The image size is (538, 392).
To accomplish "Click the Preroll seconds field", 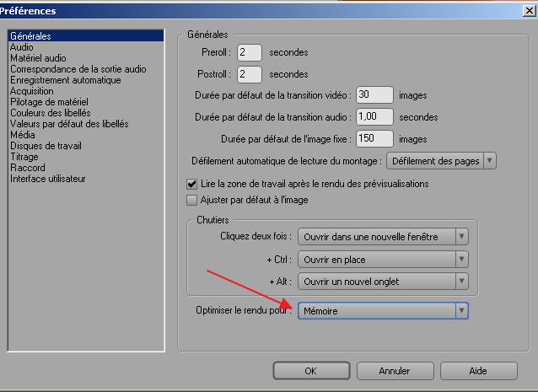I will pyautogui.click(x=250, y=52).
